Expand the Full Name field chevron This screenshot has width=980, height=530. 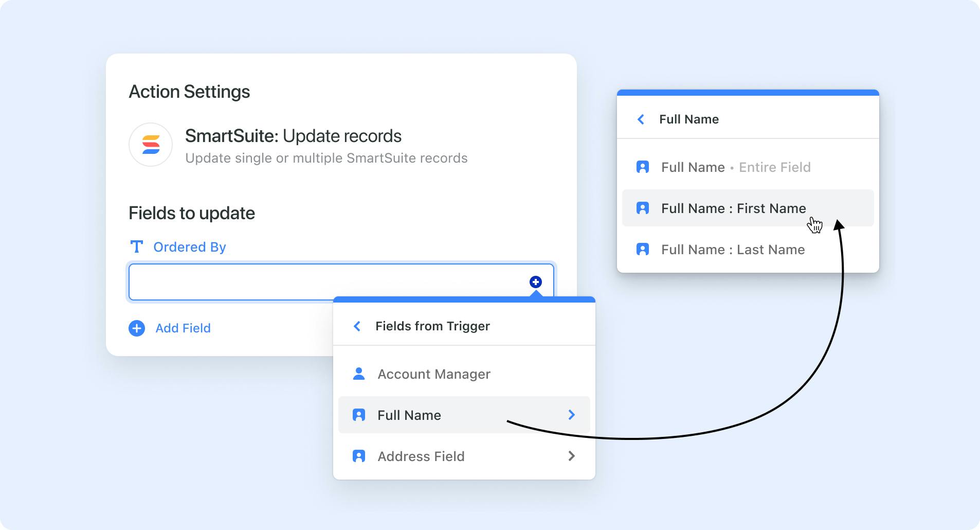(571, 415)
